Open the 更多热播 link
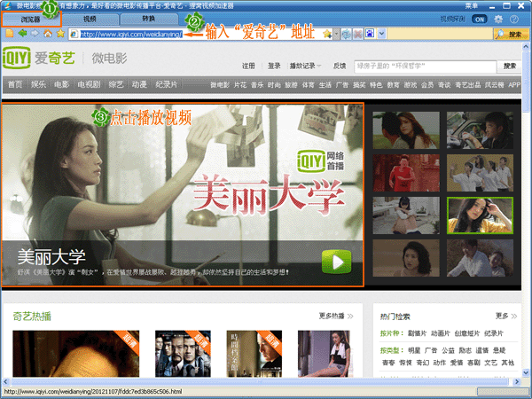The image size is (532, 399). click(x=336, y=316)
